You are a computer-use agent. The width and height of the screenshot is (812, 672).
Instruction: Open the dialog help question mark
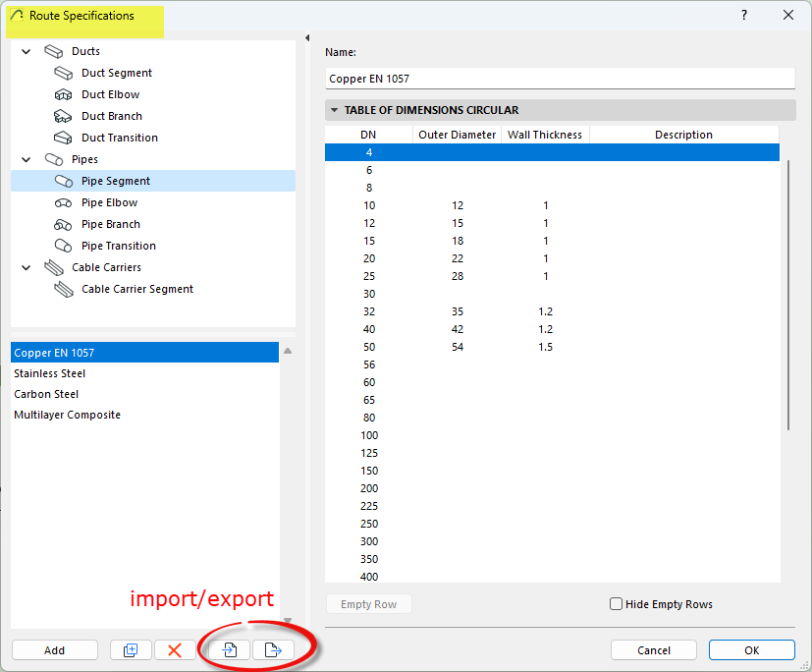coord(744,15)
